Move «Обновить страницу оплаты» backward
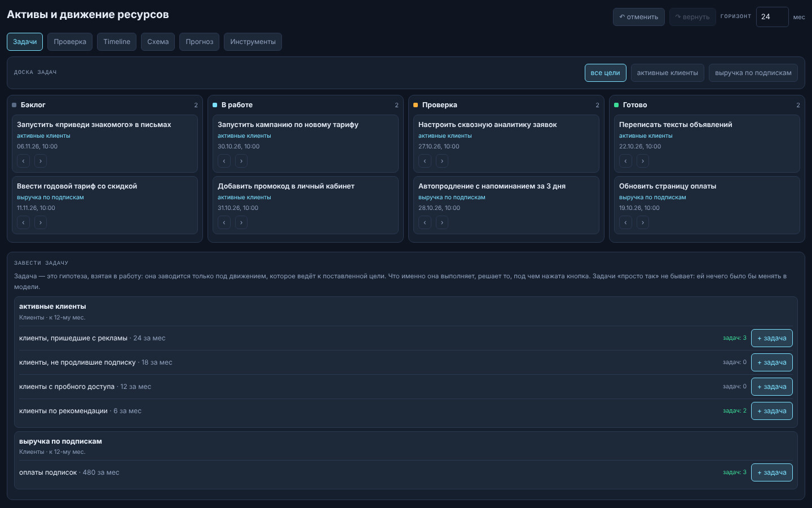Image resolution: width=812 pixels, height=508 pixels. tap(625, 223)
